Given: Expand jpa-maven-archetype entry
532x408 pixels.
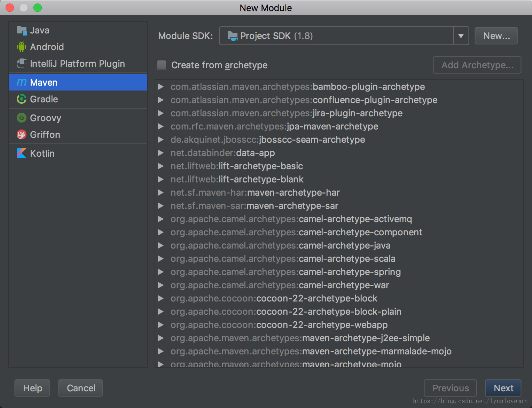Looking at the screenshot, I should 161,126.
